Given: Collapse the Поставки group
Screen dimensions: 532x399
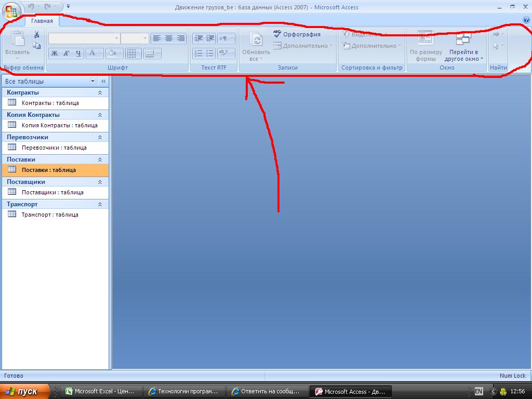Looking at the screenshot, I should click(x=100, y=159).
